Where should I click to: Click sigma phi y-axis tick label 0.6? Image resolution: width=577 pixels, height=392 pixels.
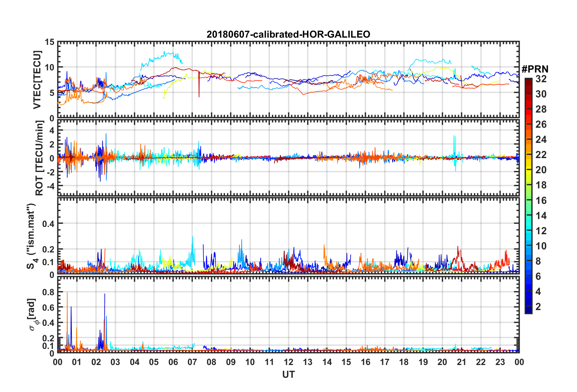point(48,307)
